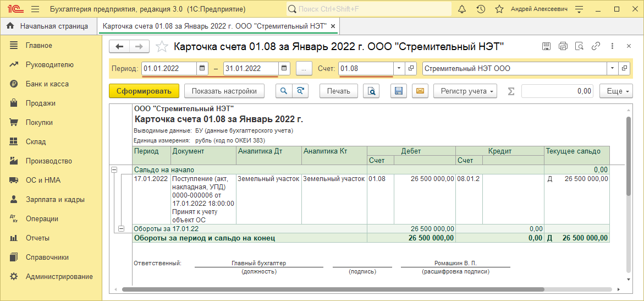Click the report horizontal scrollbar

[x=333, y=290]
